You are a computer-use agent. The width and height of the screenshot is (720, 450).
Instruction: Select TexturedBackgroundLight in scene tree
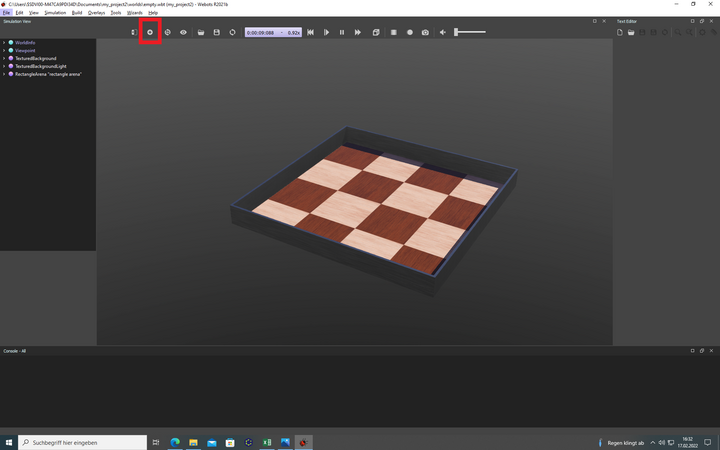(x=40, y=66)
